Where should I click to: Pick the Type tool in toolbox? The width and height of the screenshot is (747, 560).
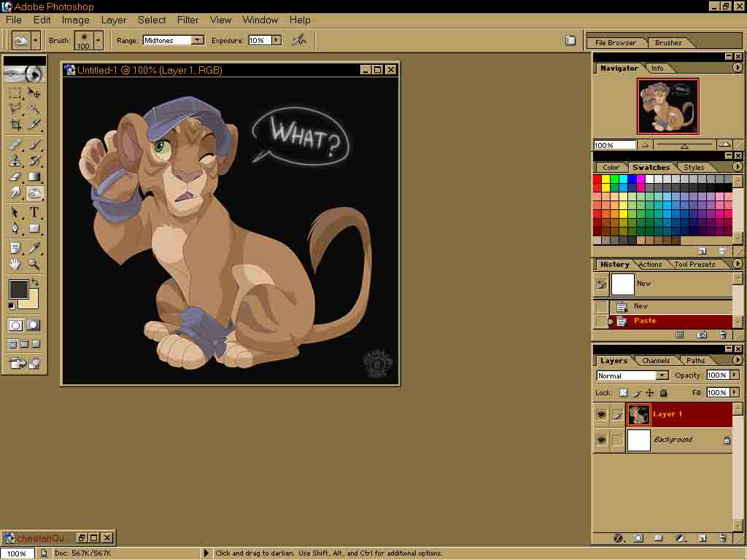click(34, 212)
